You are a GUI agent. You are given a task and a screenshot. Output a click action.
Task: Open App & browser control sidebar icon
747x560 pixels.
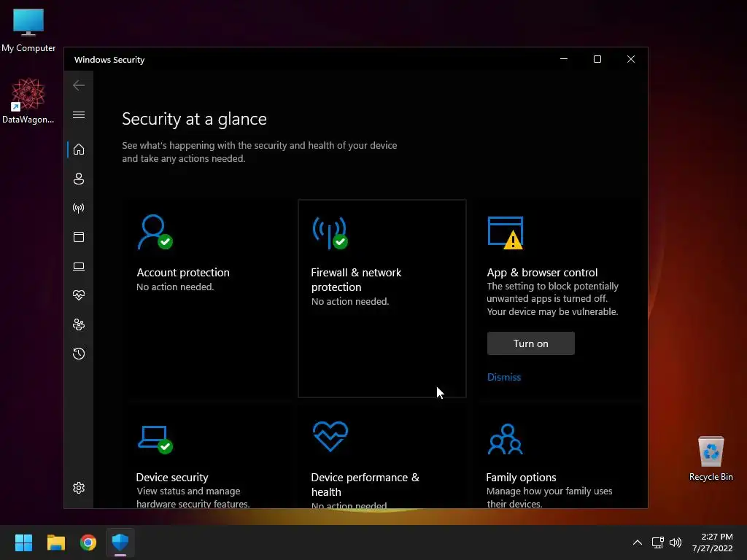click(79, 237)
